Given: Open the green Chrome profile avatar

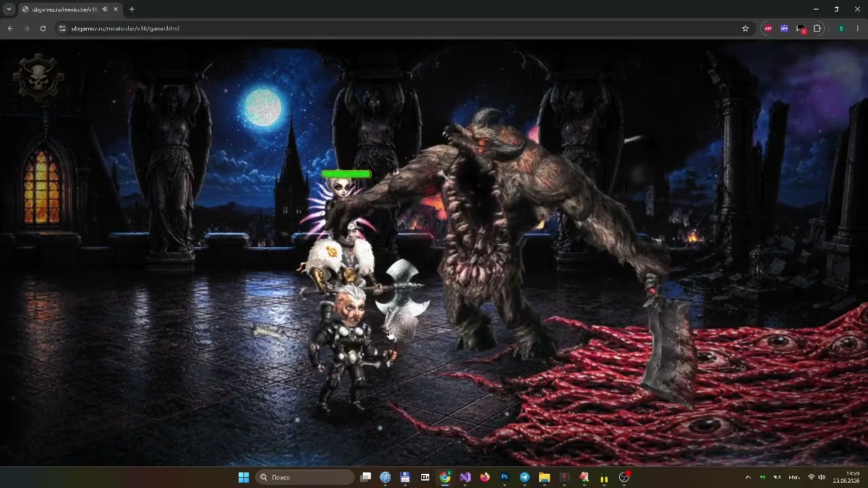Looking at the screenshot, I should tap(841, 28).
